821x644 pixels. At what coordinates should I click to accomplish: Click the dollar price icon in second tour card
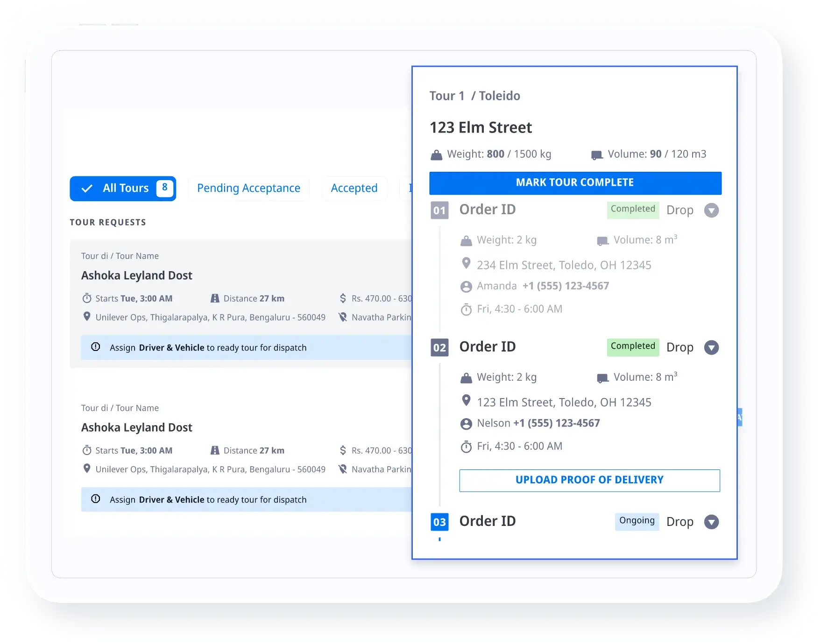(x=343, y=451)
